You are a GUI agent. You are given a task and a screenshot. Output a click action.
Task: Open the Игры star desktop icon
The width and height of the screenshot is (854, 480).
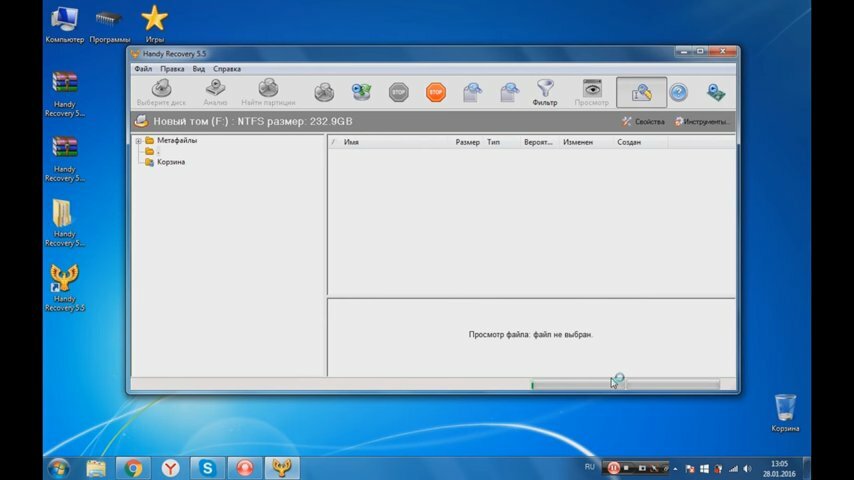[x=155, y=25]
